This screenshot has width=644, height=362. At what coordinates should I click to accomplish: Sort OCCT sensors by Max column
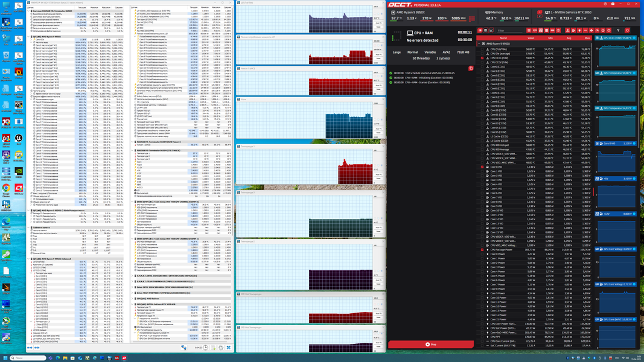587,38
